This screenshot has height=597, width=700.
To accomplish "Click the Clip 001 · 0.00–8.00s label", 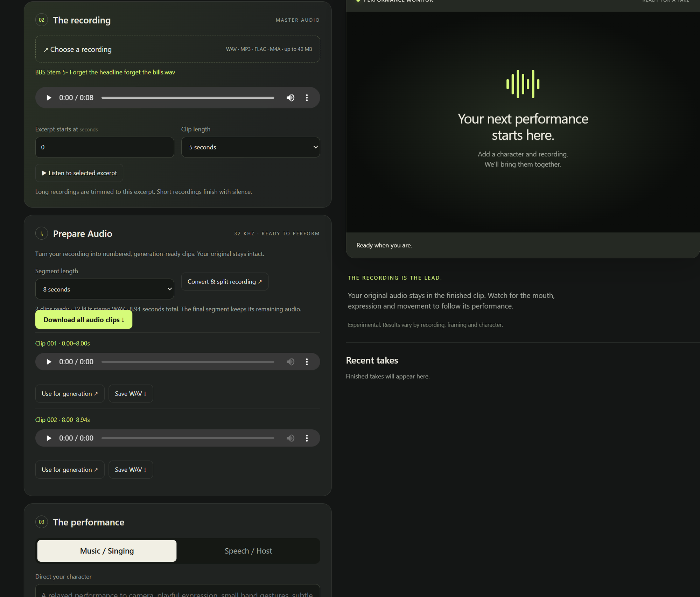I will 63,343.
